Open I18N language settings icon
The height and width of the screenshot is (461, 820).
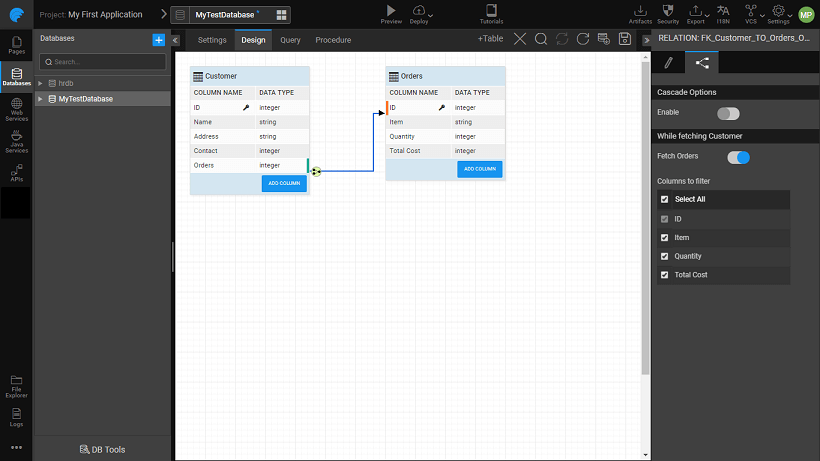tap(723, 12)
